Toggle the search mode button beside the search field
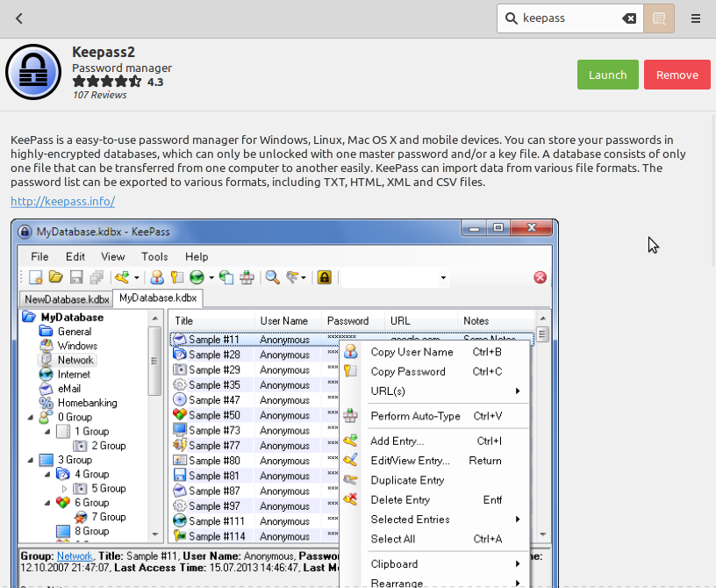716x588 pixels. [x=658, y=18]
